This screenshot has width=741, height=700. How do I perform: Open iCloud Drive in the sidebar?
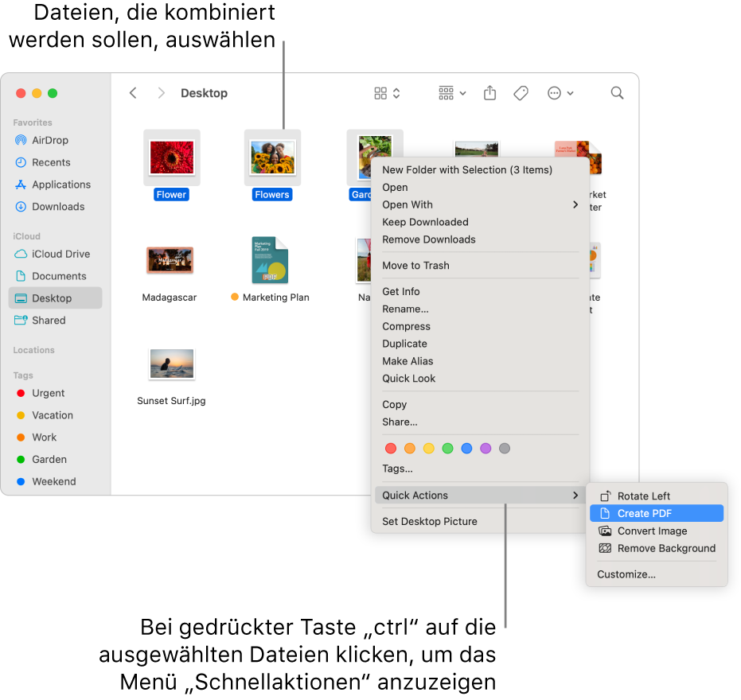click(55, 254)
